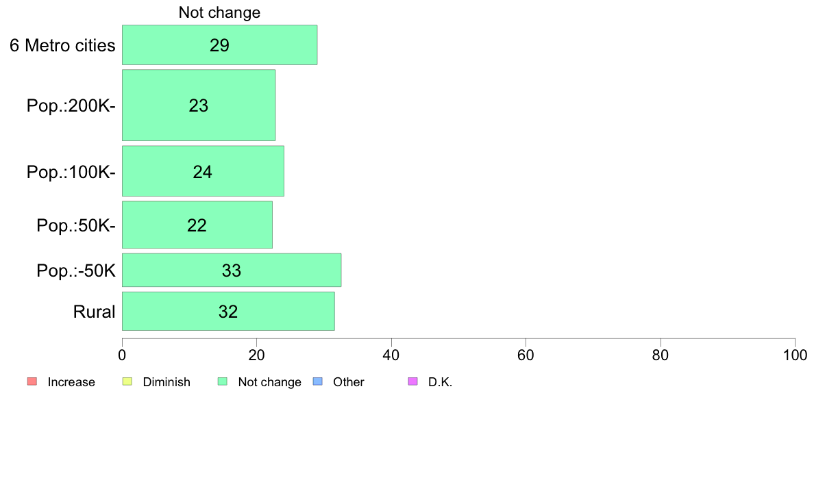Image resolution: width=814 pixels, height=504 pixels.
Task: Click the Increase legend label
Action: point(71,382)
